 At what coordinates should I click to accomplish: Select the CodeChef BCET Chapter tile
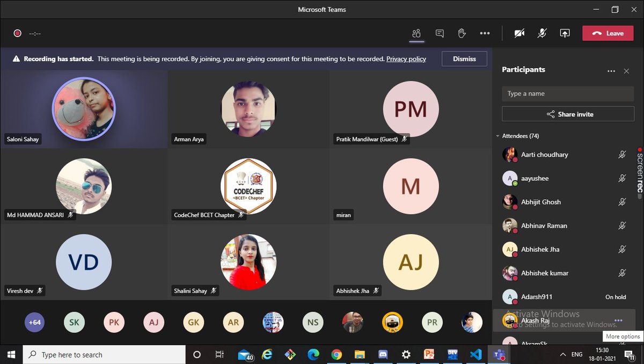click(x=248, y=186)
